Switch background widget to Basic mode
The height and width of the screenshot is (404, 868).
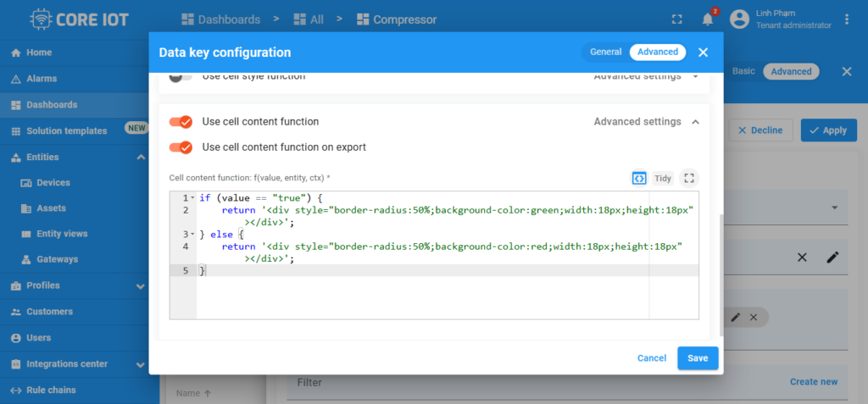pyautogui.click(x=743, y=71)
